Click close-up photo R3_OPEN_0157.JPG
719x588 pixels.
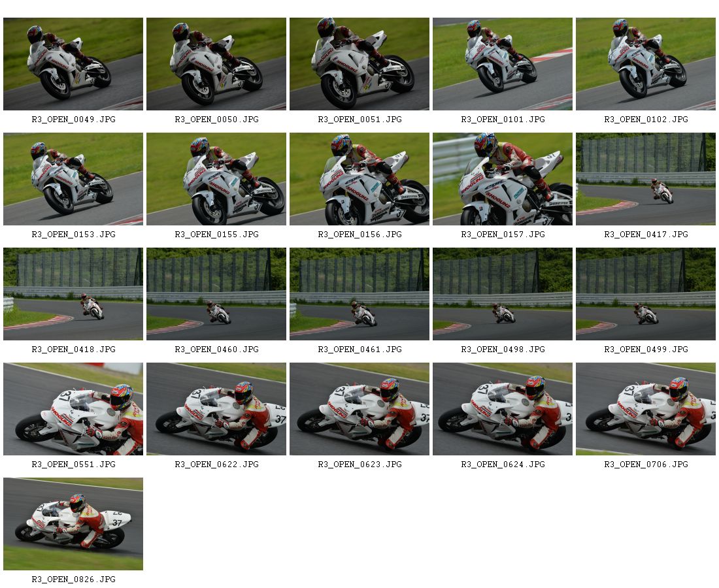[503, 179]
